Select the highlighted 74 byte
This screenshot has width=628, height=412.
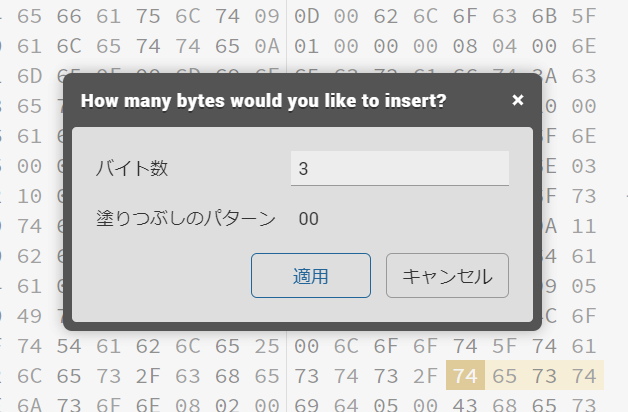pos(465,376)
